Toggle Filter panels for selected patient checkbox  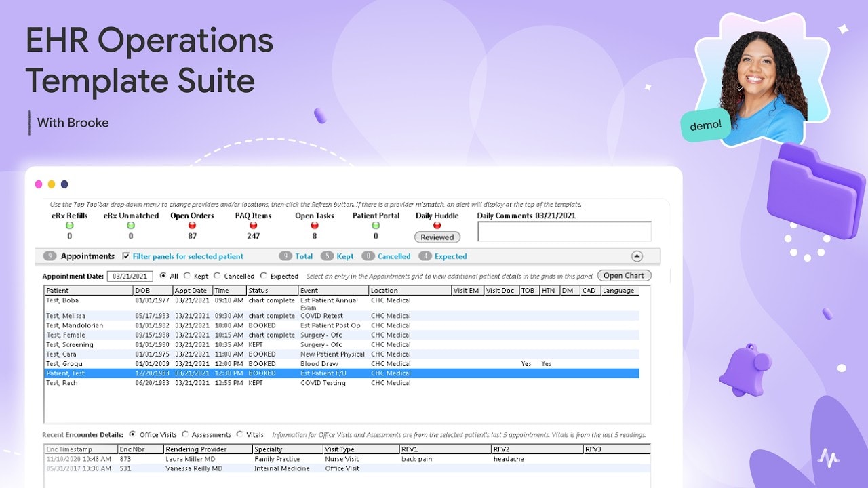pos(126,256)
